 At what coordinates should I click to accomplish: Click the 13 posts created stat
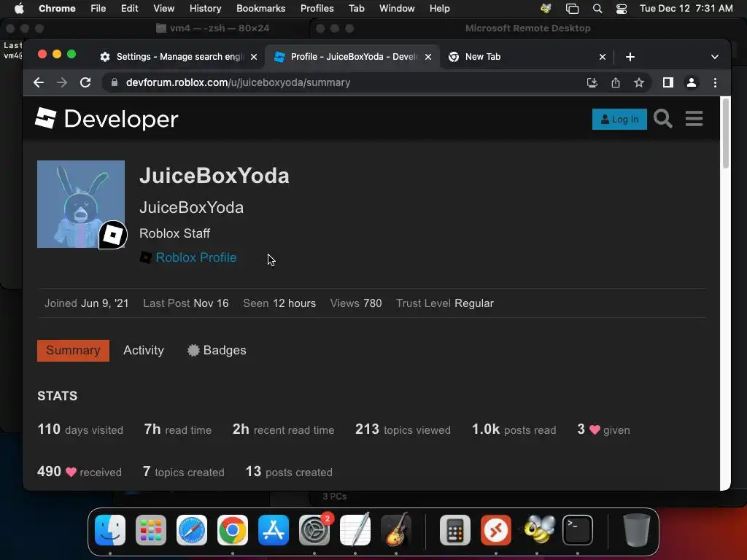point(289,472)
